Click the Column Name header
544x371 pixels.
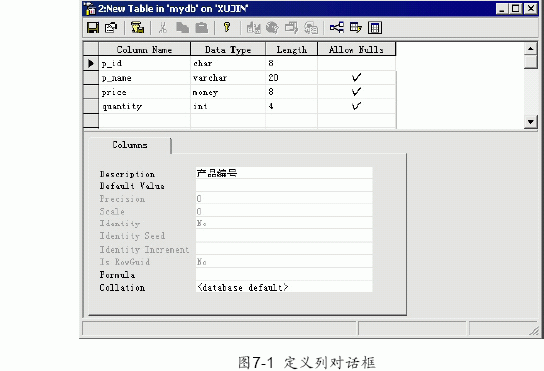pos(144,49)
